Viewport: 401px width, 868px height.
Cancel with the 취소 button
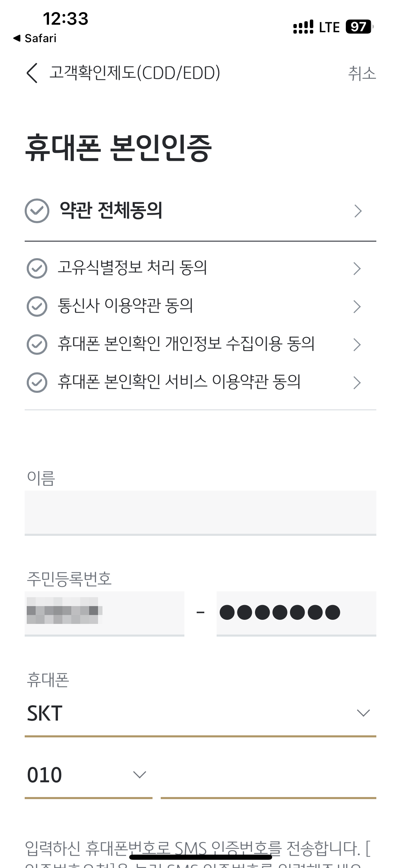coord(362,73)
